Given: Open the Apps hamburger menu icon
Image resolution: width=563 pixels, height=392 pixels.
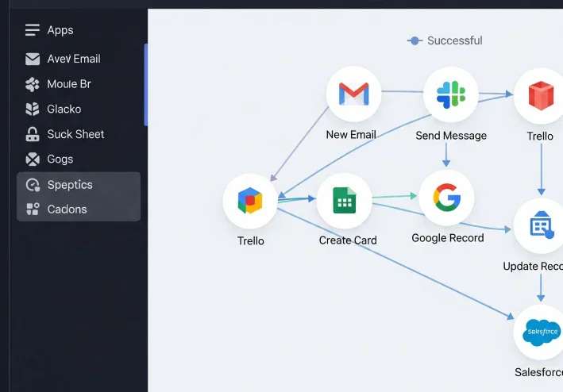Looking at the screenshot, I should (33, 30).
